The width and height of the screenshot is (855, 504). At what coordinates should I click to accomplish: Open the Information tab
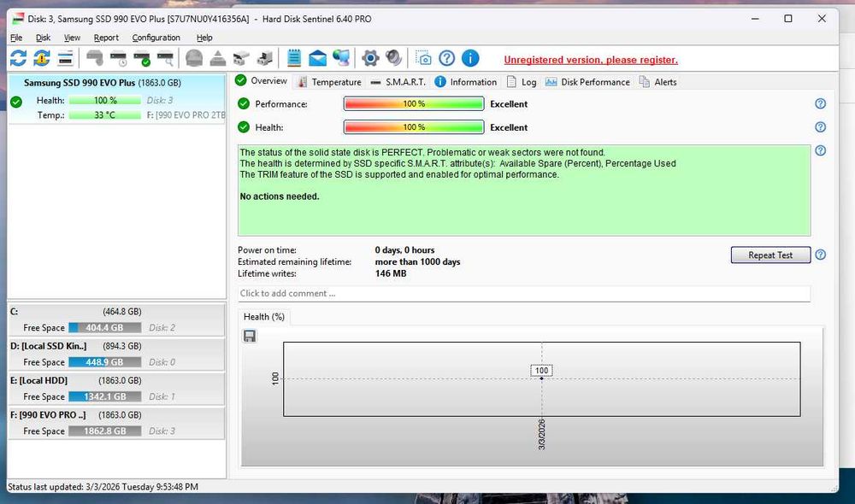pyautogui.click(x=466, y=82)
